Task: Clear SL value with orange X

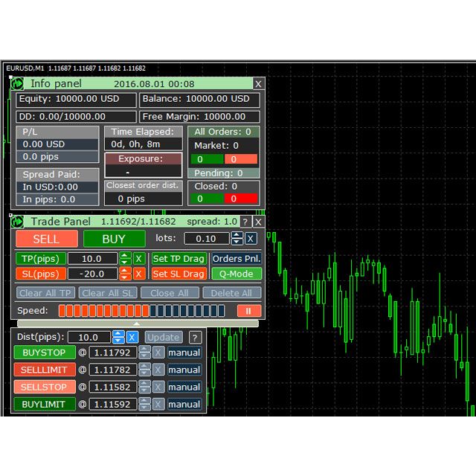Action: click(x=139, y=274)
